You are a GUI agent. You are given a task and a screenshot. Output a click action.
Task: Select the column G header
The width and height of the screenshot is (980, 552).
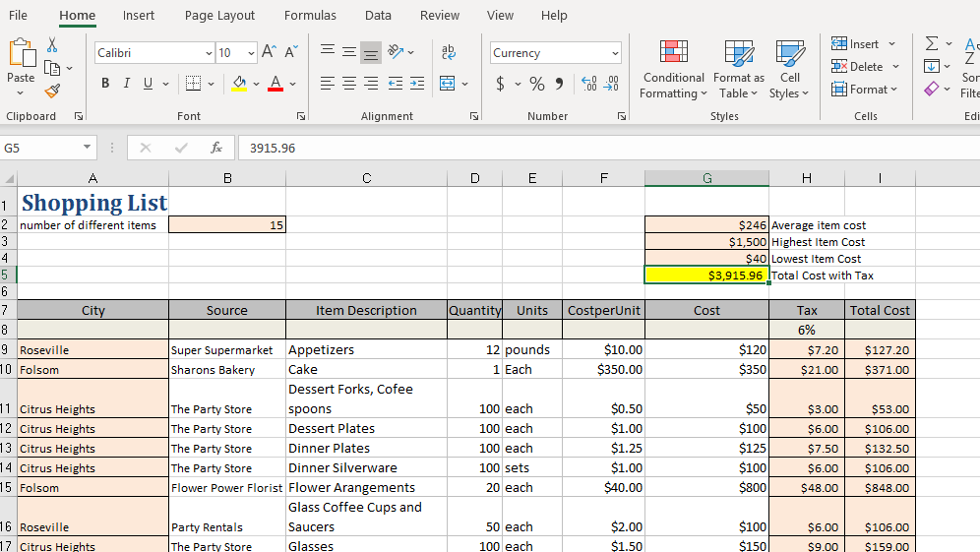706,178
